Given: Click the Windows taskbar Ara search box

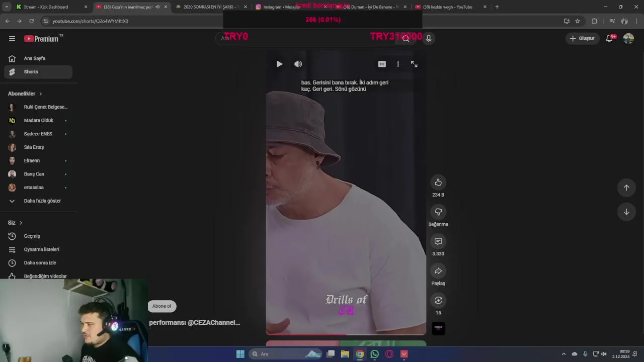Looking at the screenshot, I should pos(285,354).
